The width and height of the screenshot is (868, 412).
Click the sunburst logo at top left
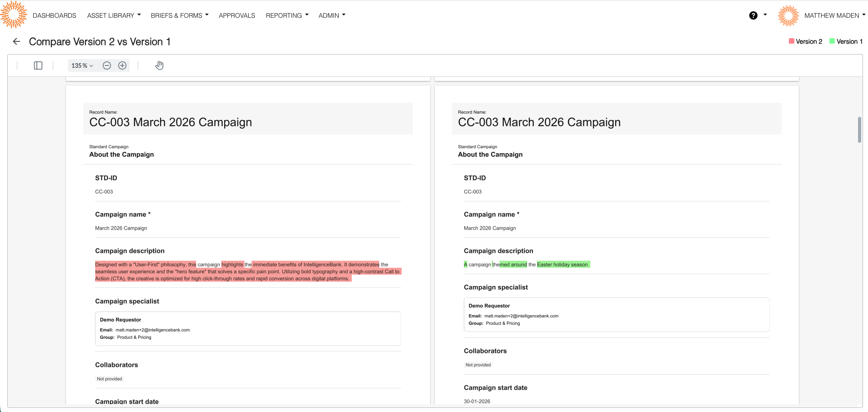coord(14,15)
